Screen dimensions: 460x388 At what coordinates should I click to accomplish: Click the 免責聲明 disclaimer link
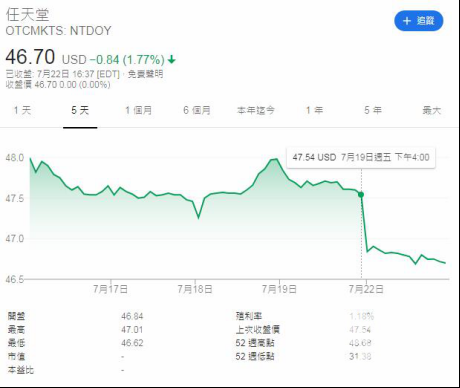pyautogui.click(x=145, y=74)
